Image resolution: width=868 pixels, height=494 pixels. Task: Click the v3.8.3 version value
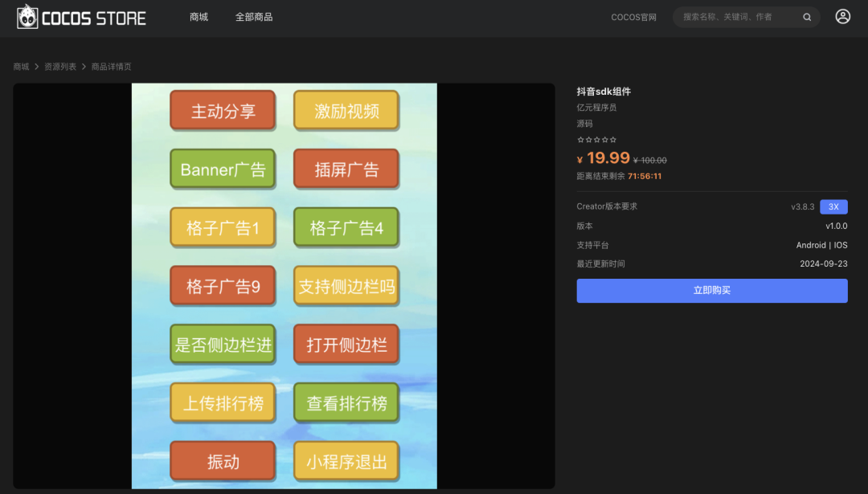click(x=803, y=207)
